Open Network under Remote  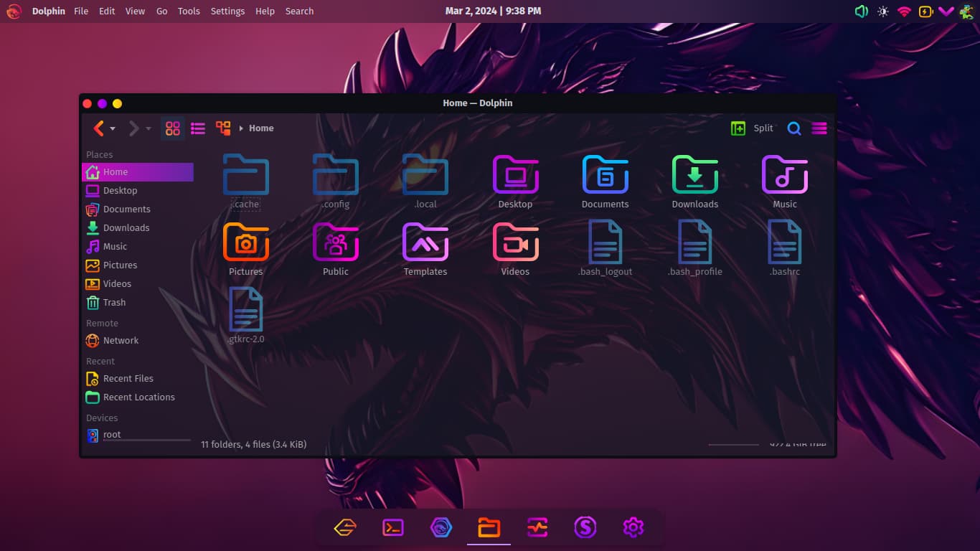click(138, 341)
